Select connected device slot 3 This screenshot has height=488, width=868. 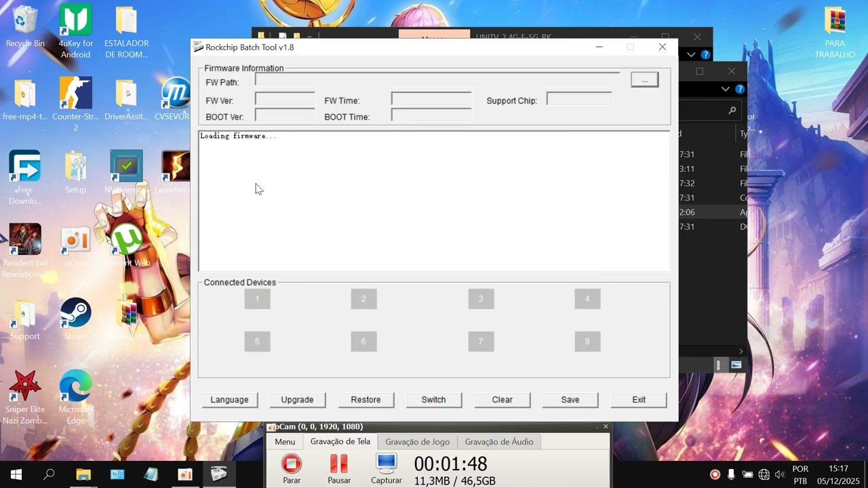tap(481, 299)
